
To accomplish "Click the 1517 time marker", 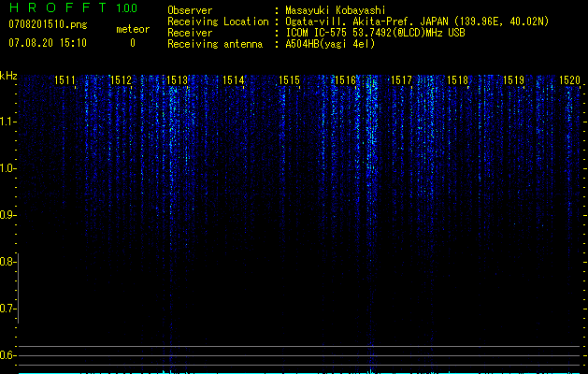I will click(401, 80).
